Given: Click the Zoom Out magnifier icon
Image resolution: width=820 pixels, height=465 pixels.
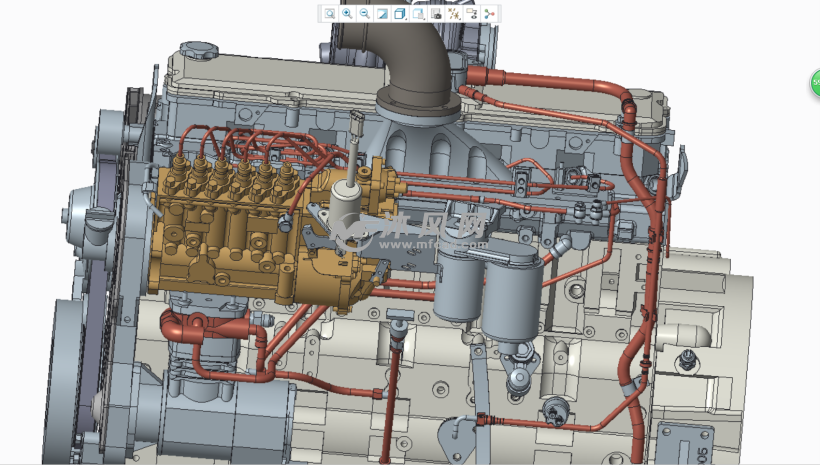Looking at the screenshot, I should [365, 13].
